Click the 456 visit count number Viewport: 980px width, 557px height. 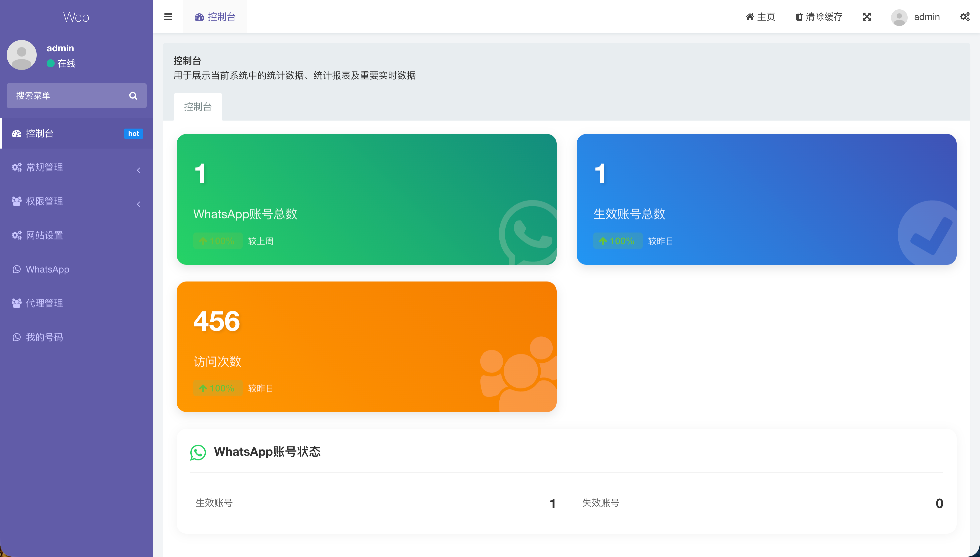coord(217,321)
